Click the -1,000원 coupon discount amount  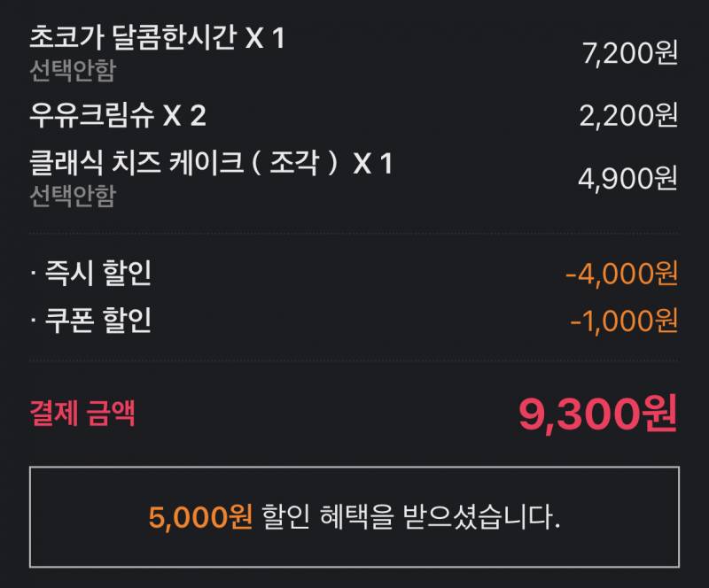pos(624,321)
